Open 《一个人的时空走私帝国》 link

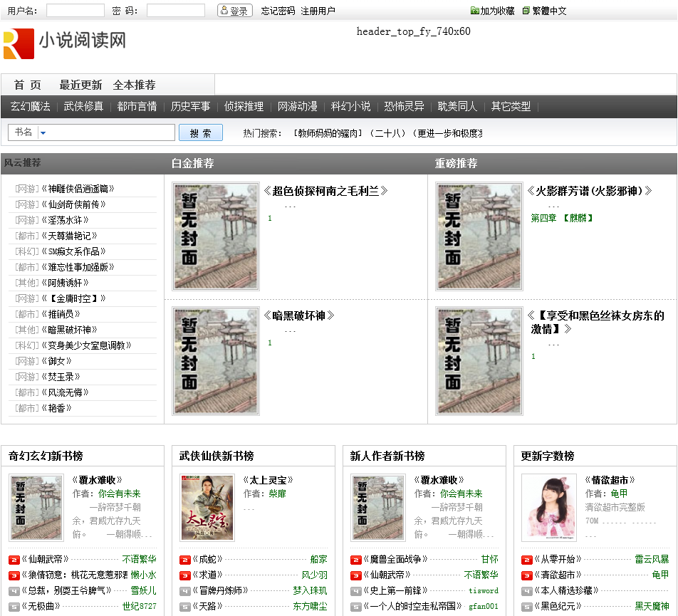tap(412, 606)
